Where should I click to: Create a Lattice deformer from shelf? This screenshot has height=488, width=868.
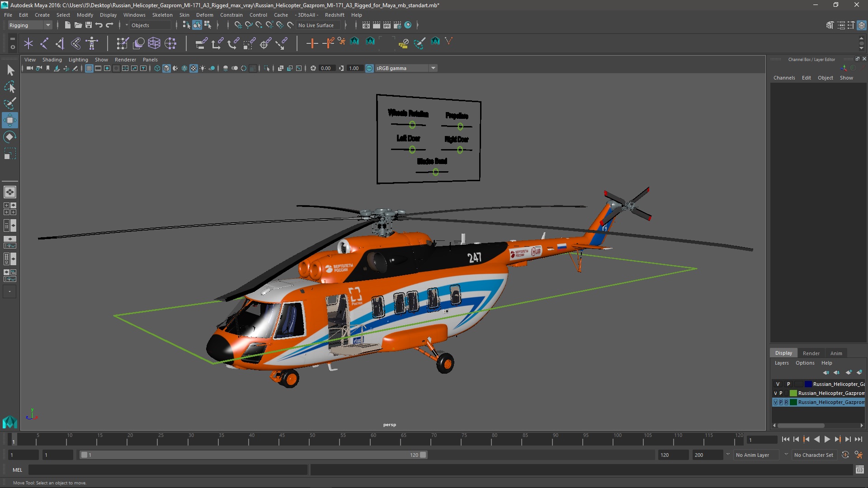pyautogui.click(x=154, y=43)
